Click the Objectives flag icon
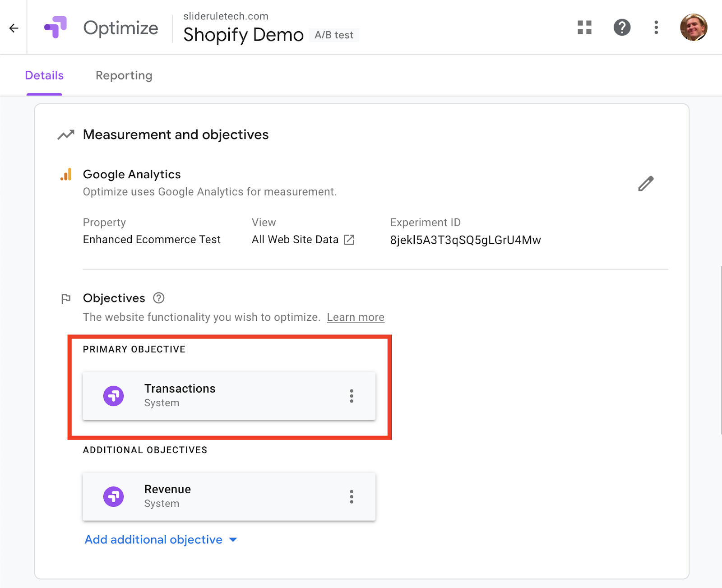The width and height of the screenshot is (722, 588). pyautogui.click(x=66, y=299)
